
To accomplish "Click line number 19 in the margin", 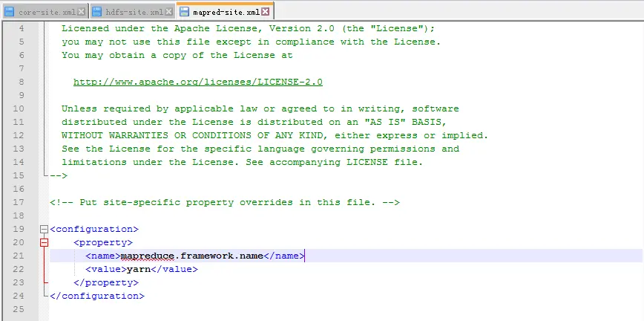I will [19, 229].
